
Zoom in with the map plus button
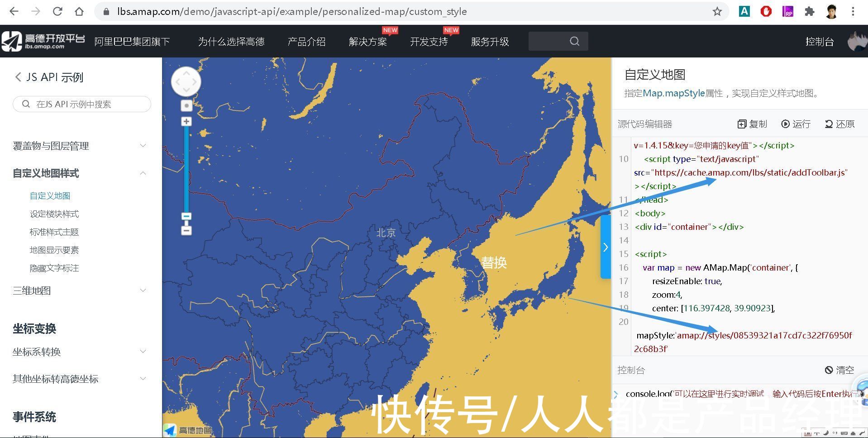point(186,121)
